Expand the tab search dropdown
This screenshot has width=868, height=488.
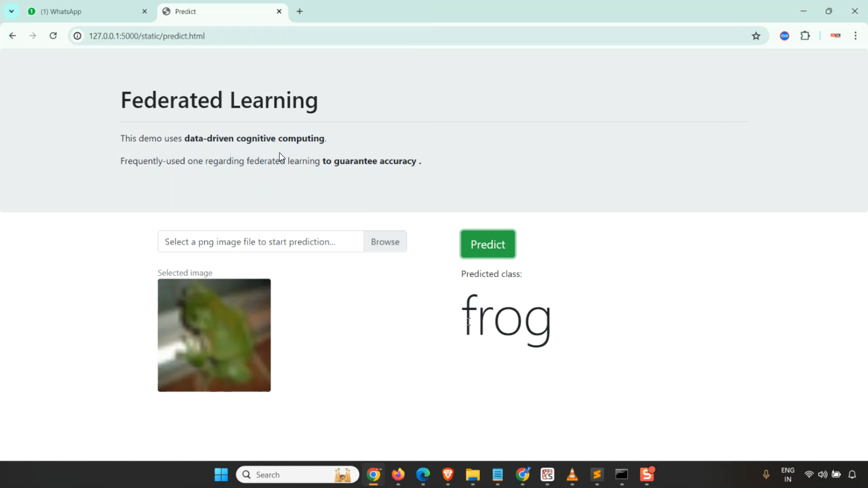click(x=12, y=12)
